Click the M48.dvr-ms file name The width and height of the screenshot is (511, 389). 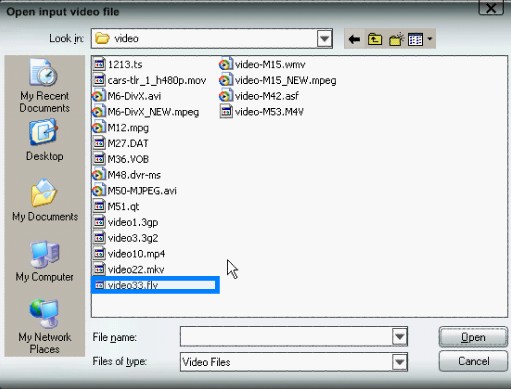click(x=134, y=175)
